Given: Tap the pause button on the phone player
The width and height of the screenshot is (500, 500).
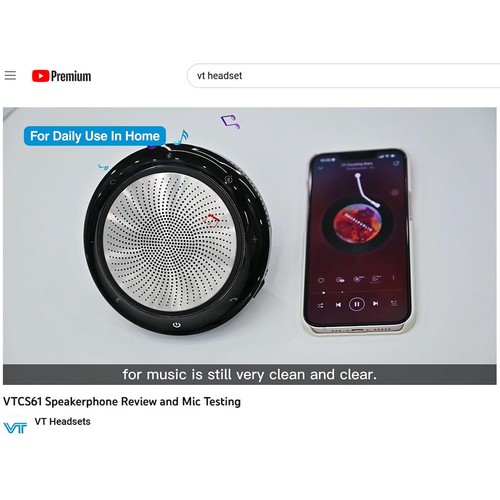Looking at the screenshot, I should 357,304.
